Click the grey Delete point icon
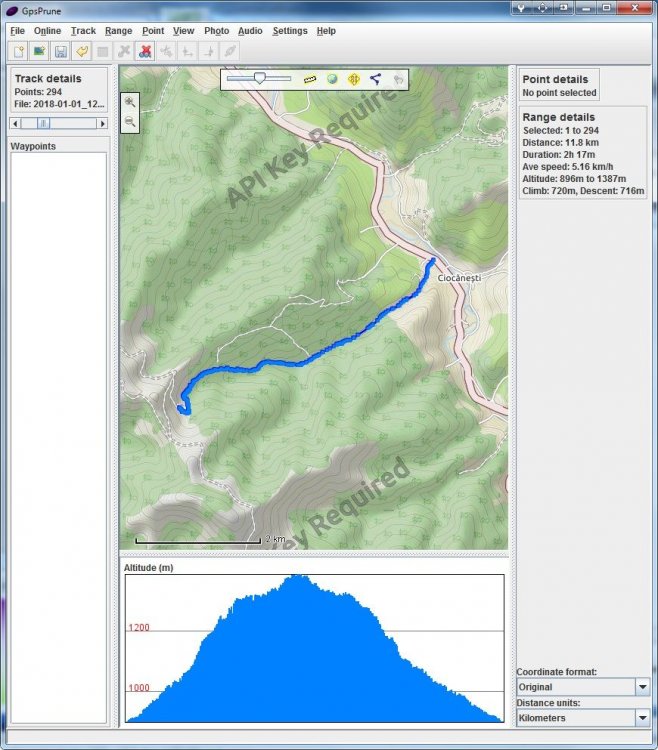 (x=124, y=52)
